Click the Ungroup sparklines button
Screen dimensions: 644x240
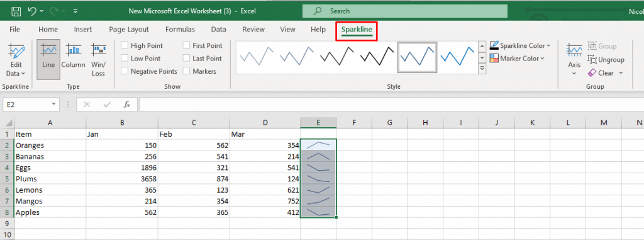(606, 60)
